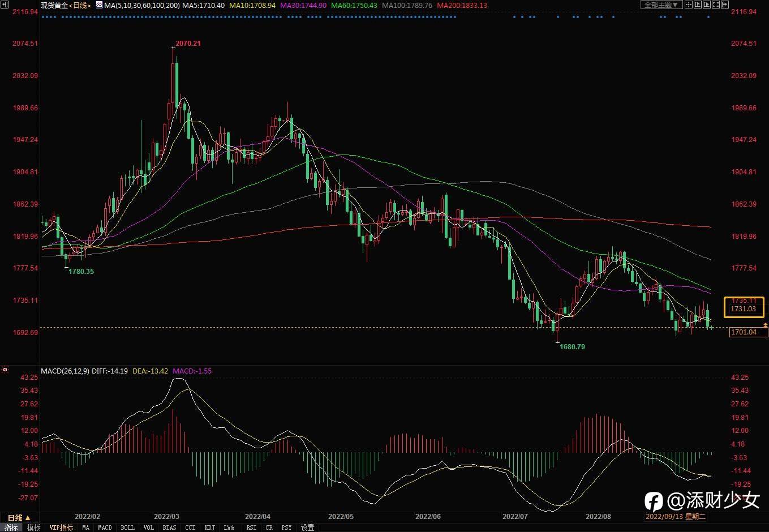Select the CR indicator tab
Image resolution: width=769 pixels, height=532 pixels.
[x=269, y=527]
